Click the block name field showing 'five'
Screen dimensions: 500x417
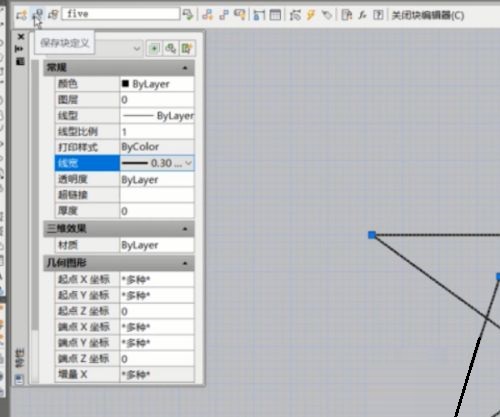click(x=121, y=14)
